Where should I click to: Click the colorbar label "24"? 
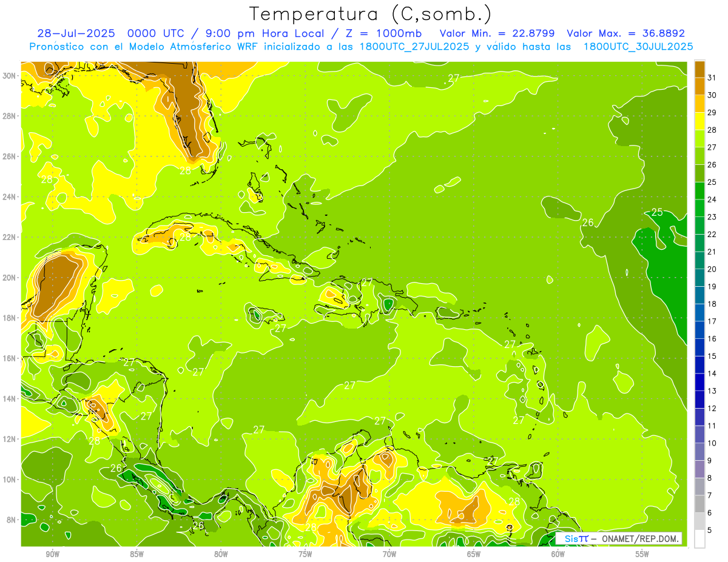pos(712,199)
